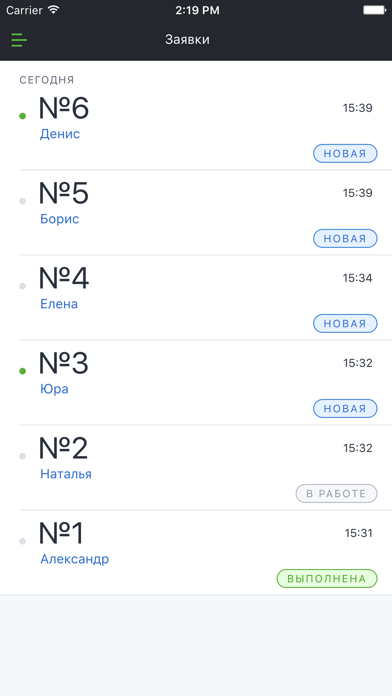Tap the grey status dot of request №1

point(22,541)
